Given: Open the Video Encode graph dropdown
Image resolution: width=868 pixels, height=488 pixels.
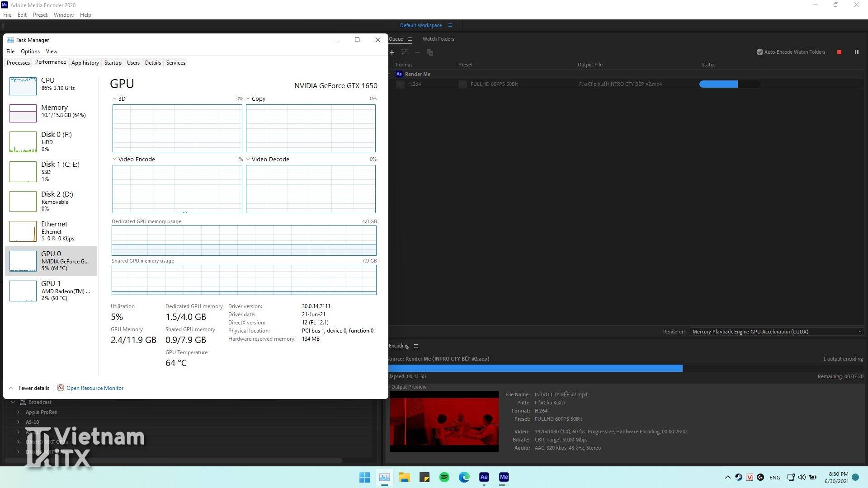Looking at the screenshot, I should tap(115, 160).
